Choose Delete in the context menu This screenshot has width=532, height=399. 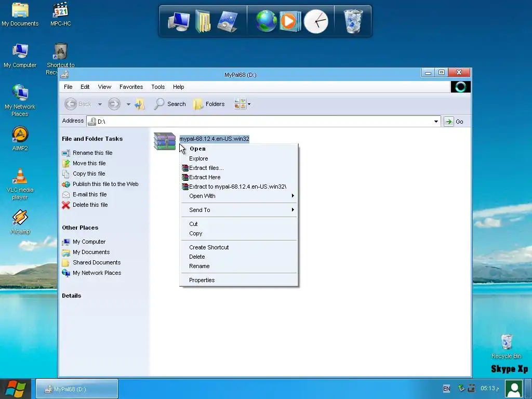(239, 257)
